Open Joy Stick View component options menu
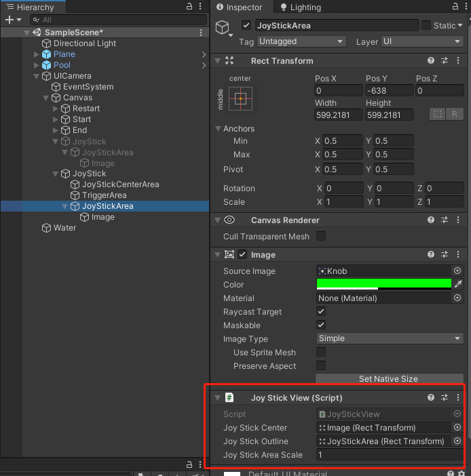Screen dimensions: 471x476 (458, 398)
